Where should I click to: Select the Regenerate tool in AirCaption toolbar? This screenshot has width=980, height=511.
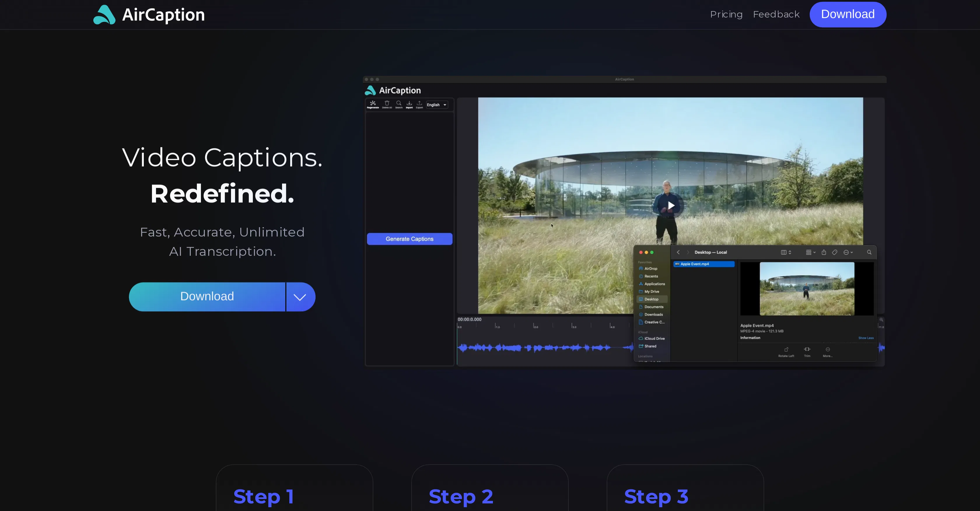(373, 103)
